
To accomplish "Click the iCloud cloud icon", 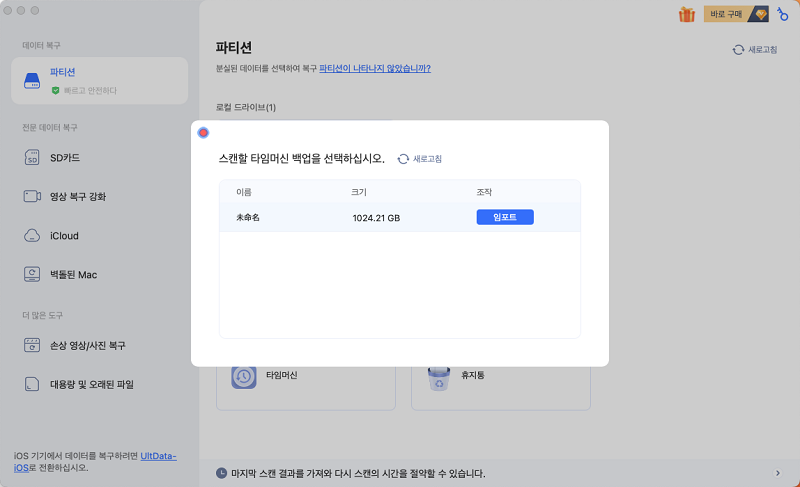I will 32,236.
